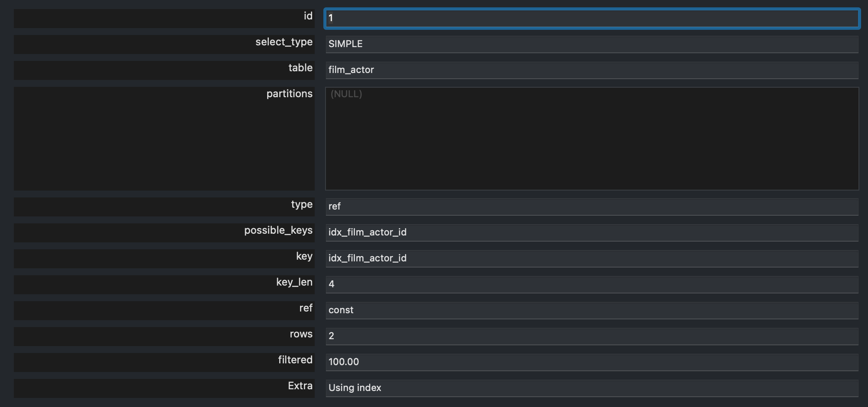Click the rows column label
The width and height of the screenshot is (868, 407).
301,334
